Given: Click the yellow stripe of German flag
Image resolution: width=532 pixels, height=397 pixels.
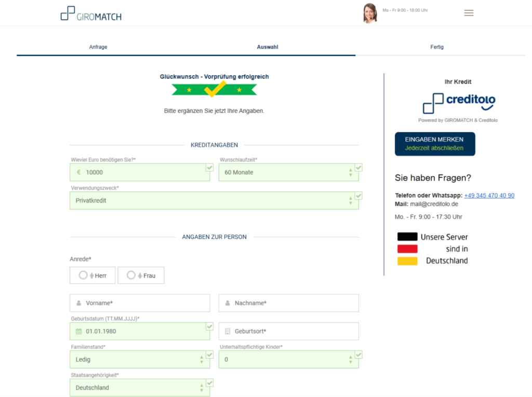Looking at the screenshot, I should click(407, 261).
